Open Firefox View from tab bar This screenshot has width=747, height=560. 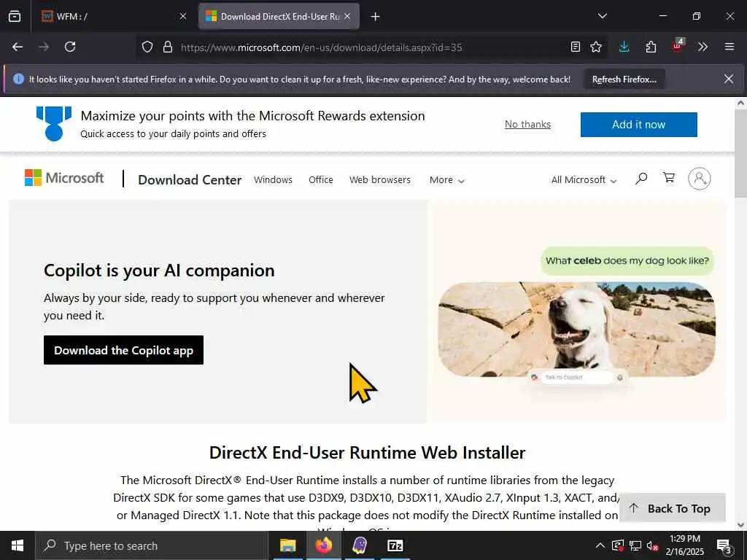pyautogui.click(x=15, y=16)
